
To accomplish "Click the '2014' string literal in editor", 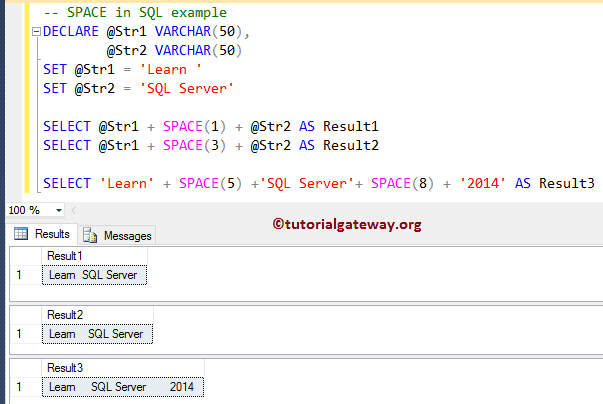I will point(483,183).
